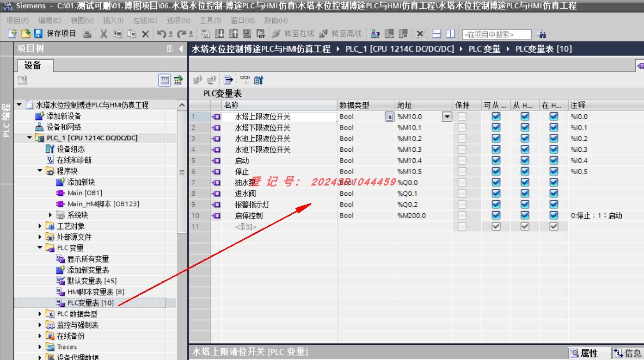Click the binoculars search-in-project icon
This screenshot has width=644, height=360.
point(541,34)
